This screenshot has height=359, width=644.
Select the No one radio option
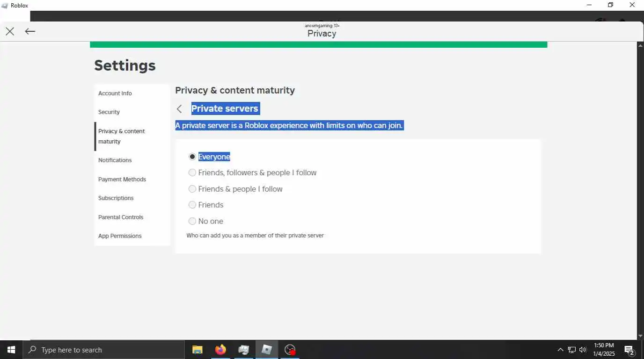click(x=192, y=221)
